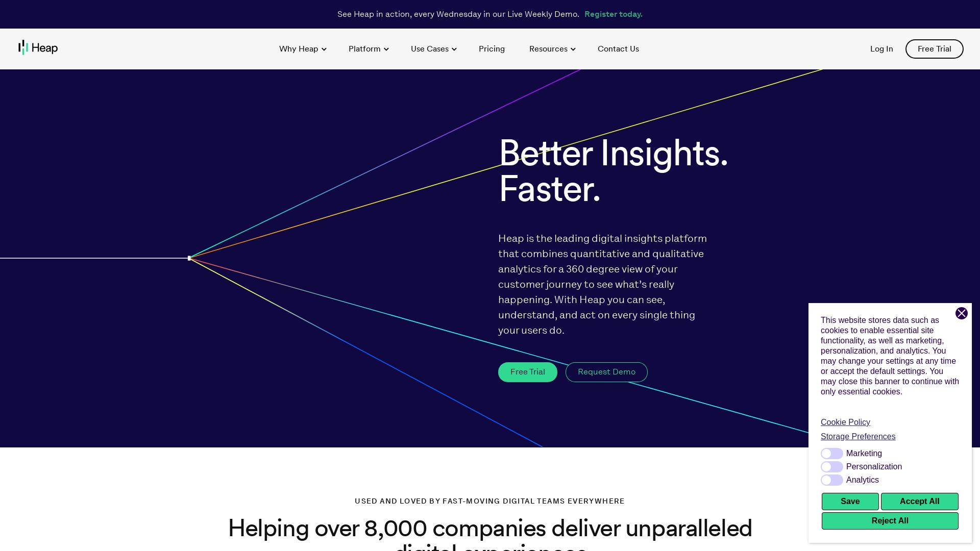Expand the Platform menu

click(x=369, y=48)
